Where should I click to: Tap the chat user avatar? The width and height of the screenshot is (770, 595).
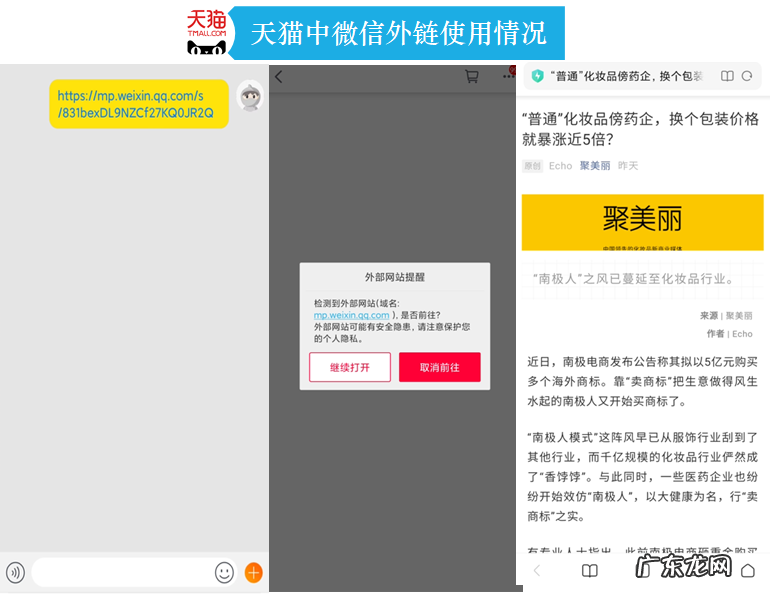(250, 96)
